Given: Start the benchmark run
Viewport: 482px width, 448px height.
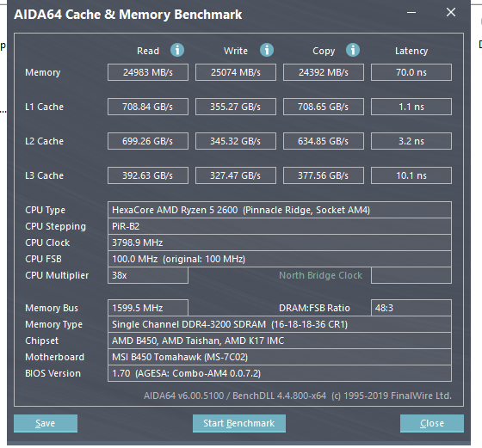Looking at the screenshot, I should tap(239, 423).
